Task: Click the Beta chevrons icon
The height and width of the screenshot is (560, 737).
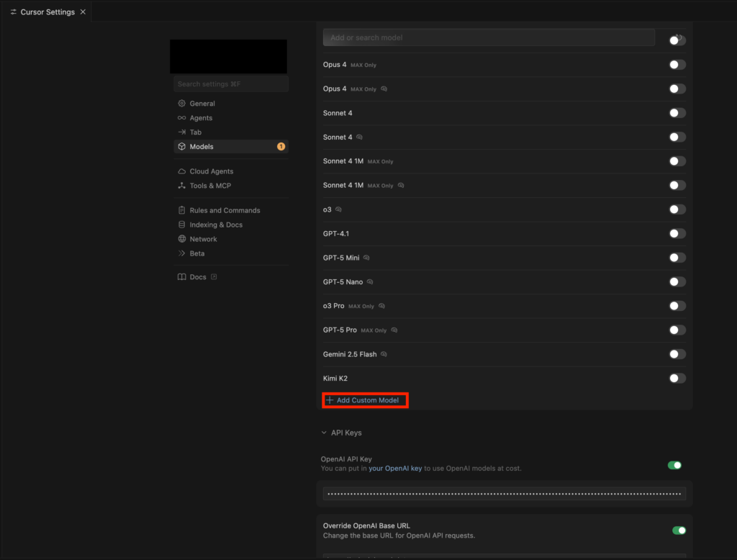Action: click(x=182, y=253)
